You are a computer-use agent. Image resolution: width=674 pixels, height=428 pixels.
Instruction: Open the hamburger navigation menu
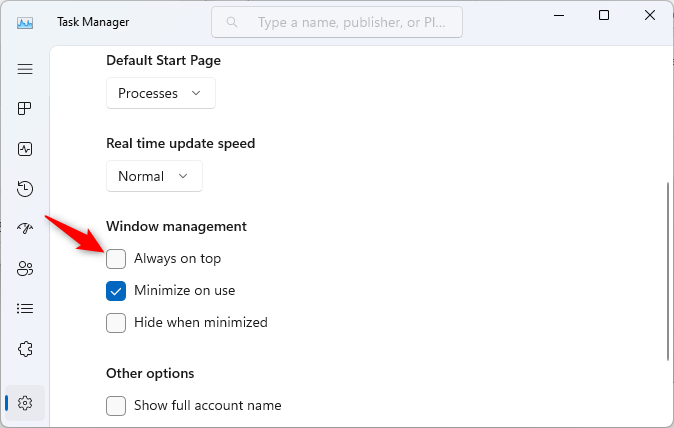pos(25,69)
